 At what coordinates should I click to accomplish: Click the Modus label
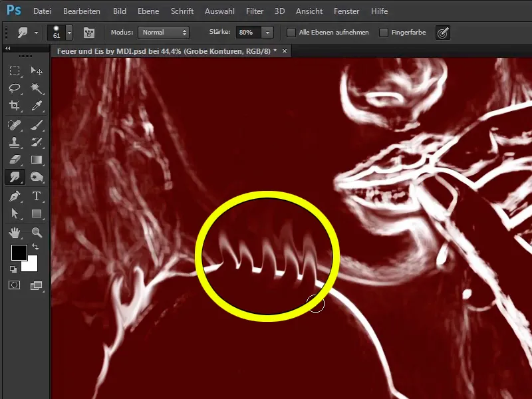point(122,32)
